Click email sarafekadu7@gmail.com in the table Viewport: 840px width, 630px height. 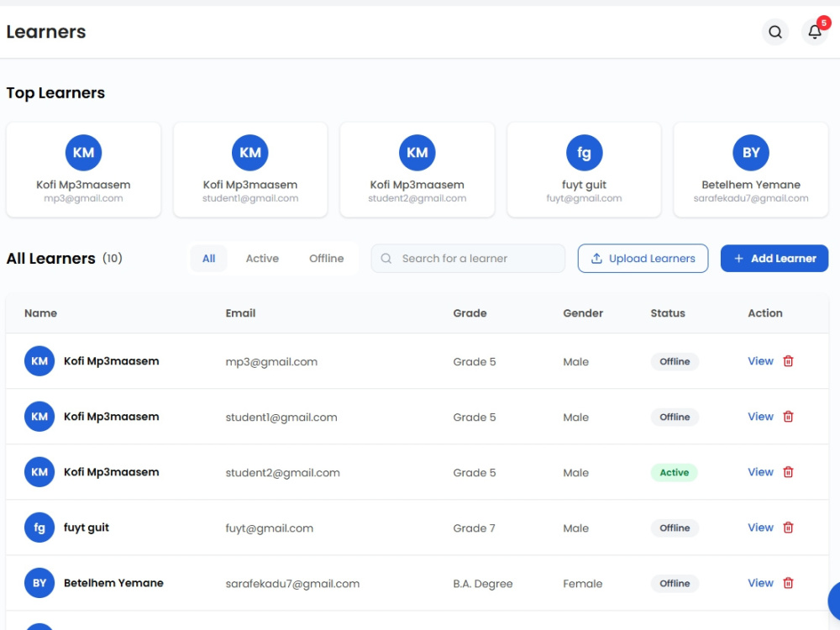point(292,584)
